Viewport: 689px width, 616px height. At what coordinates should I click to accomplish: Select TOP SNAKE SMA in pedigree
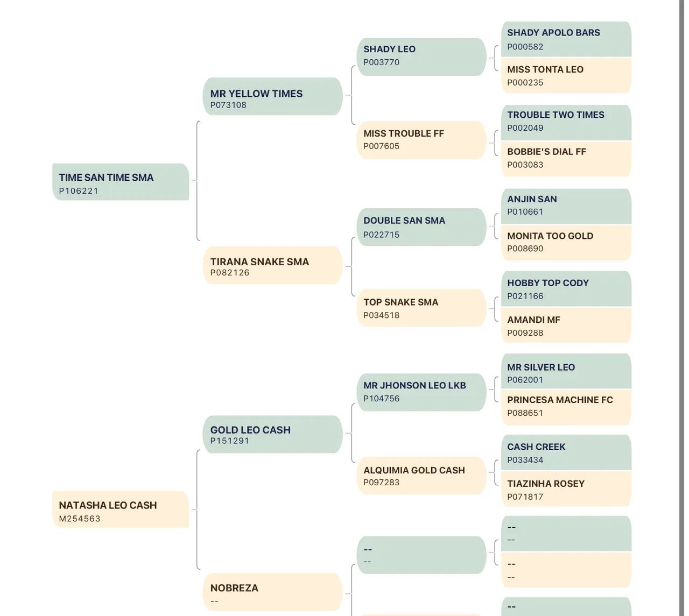tap(421, 308)
